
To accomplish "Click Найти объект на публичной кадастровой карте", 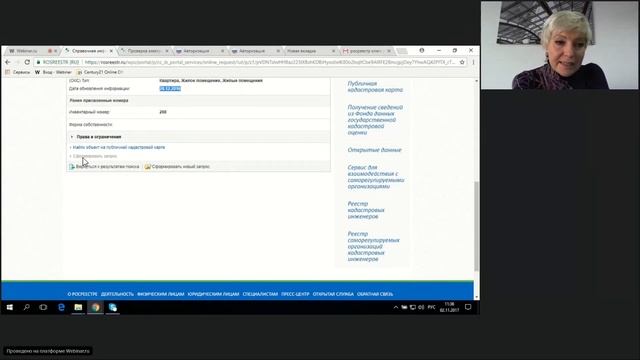I will pos(119,147).
